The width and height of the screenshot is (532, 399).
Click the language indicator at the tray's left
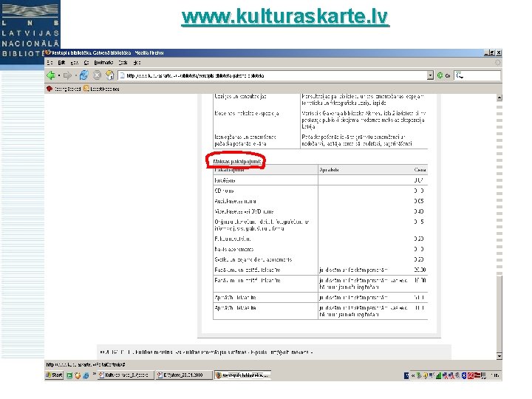406,375
